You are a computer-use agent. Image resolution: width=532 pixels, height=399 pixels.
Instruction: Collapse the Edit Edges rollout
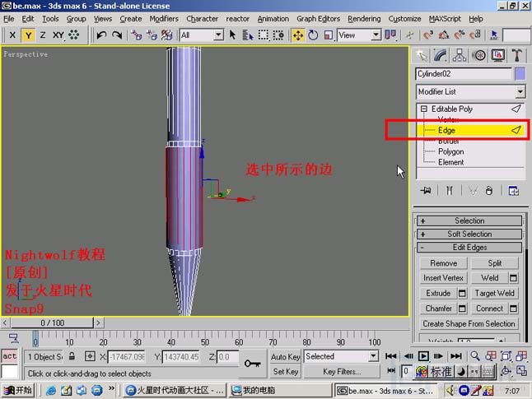(x=469, y=247)
